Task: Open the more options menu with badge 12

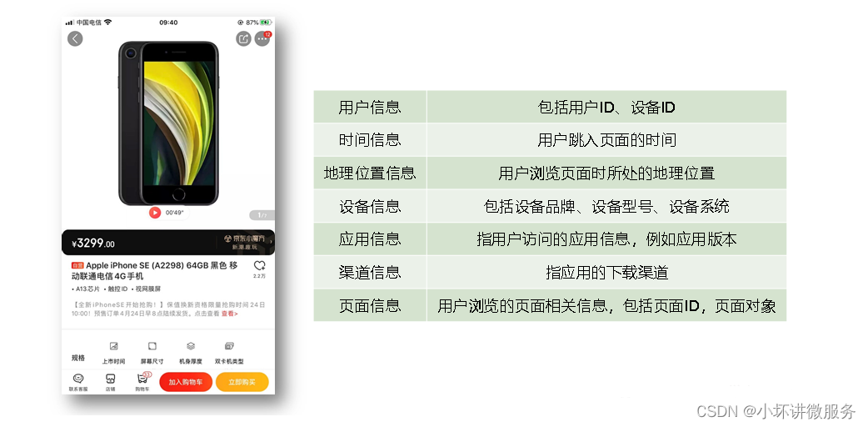Action: tap(262, 39)
